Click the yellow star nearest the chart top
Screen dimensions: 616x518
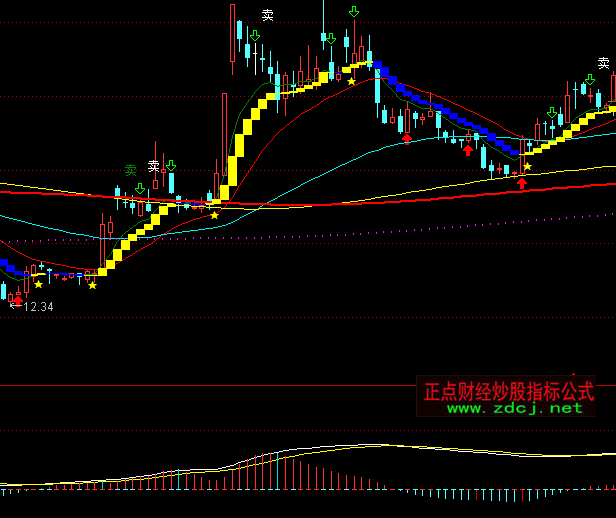[351, 80]
